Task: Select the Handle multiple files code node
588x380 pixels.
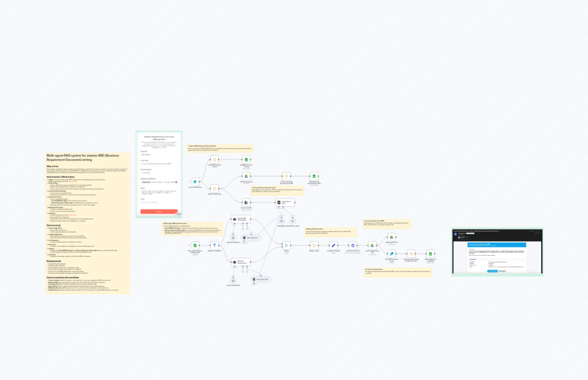Action: [x=215, y=189]
